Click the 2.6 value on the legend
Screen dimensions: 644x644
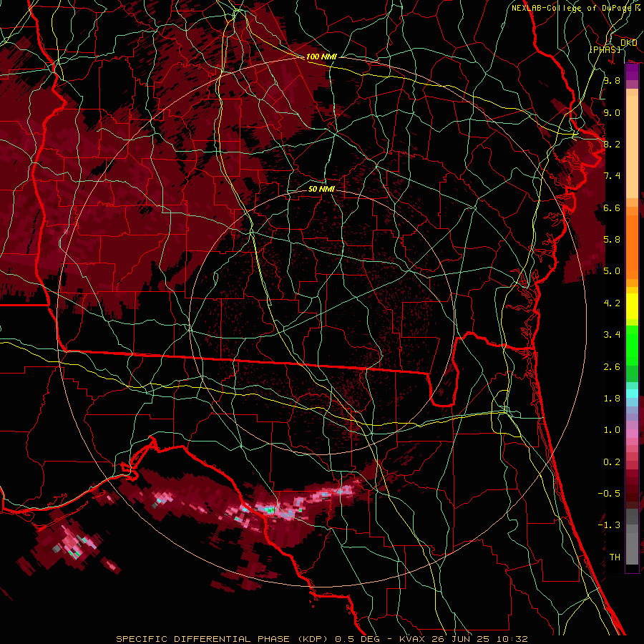(x=612, y=367)
